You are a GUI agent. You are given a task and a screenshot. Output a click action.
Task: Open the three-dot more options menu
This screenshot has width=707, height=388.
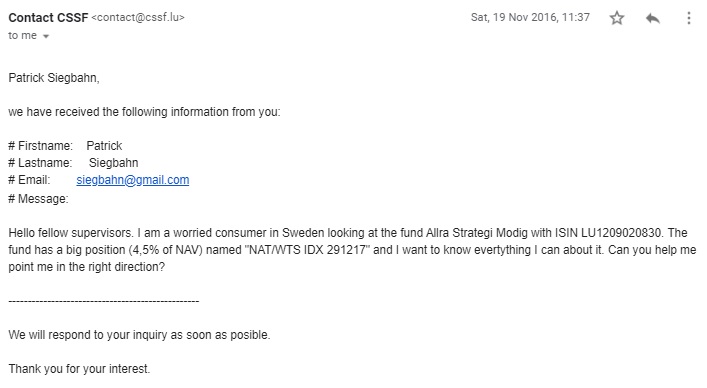click(x=689, y=18)
